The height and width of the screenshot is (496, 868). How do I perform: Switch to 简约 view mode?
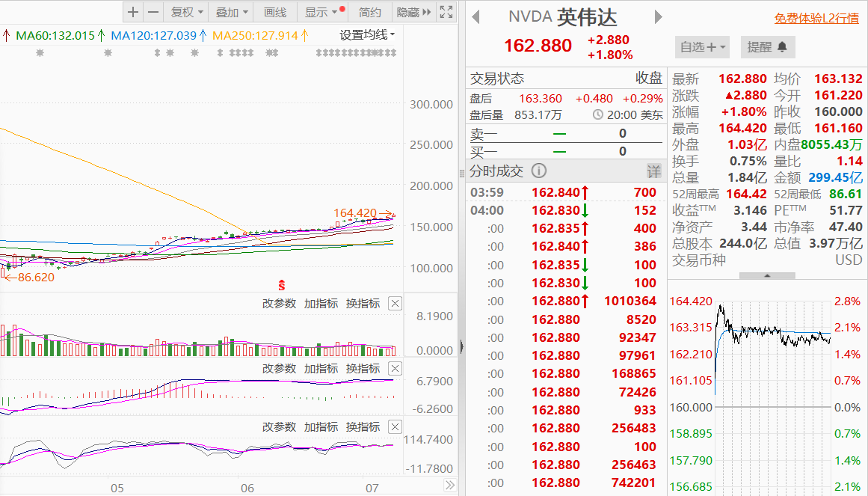tap(370, 12)
